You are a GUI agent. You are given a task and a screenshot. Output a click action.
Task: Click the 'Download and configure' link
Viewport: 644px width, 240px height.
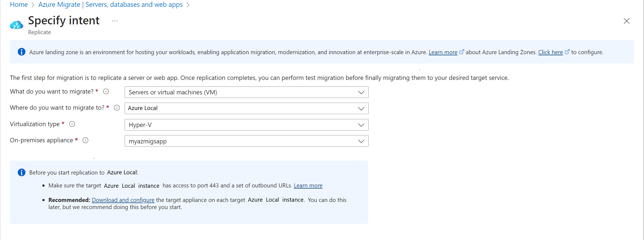(x=123, y=200)
